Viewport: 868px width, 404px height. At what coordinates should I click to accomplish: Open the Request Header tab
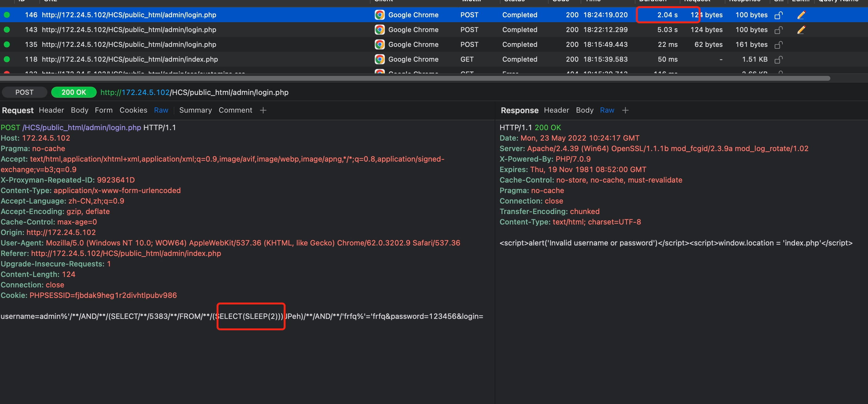click(51, 110)
